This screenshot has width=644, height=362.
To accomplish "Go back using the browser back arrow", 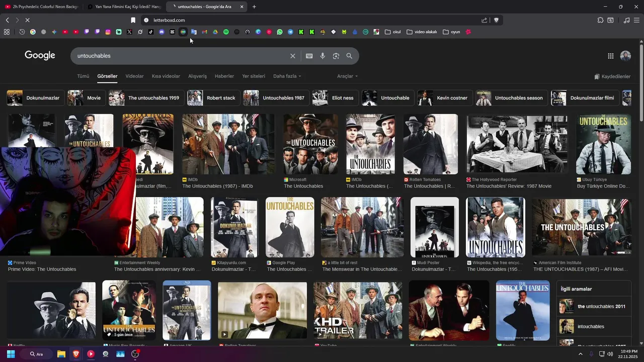I will (7, 20).
